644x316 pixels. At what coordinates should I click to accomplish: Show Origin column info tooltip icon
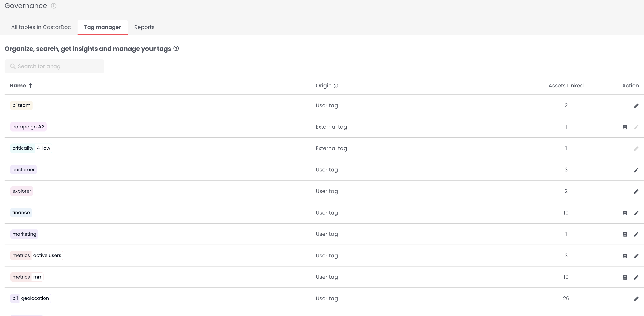[336, 86]
